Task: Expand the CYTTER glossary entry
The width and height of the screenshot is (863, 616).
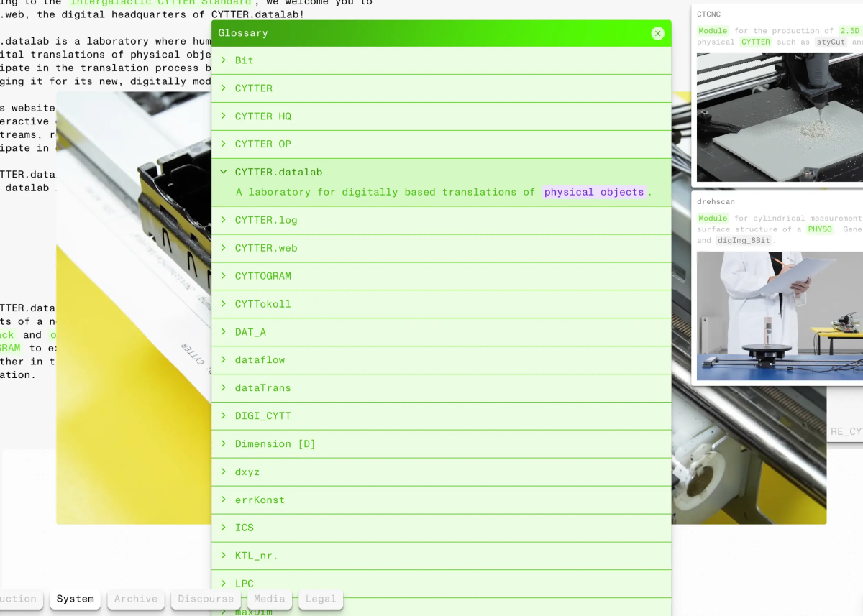Action: pyautogui.click(x=442, y=88)
